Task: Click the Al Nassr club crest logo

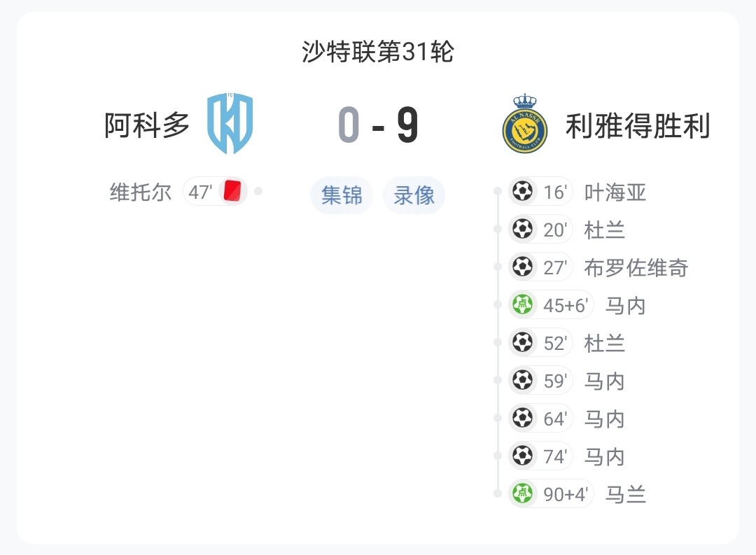Action: coord(525,124)
